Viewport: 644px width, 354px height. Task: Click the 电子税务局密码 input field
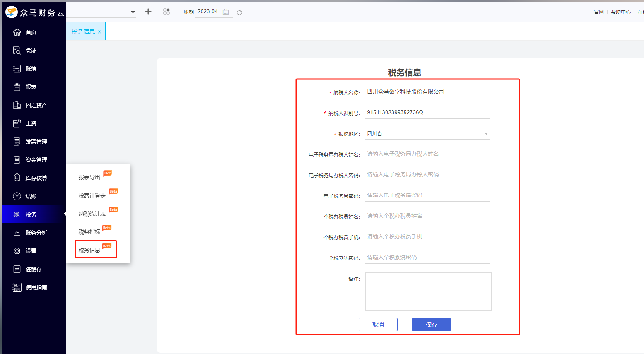pos(427,195)
